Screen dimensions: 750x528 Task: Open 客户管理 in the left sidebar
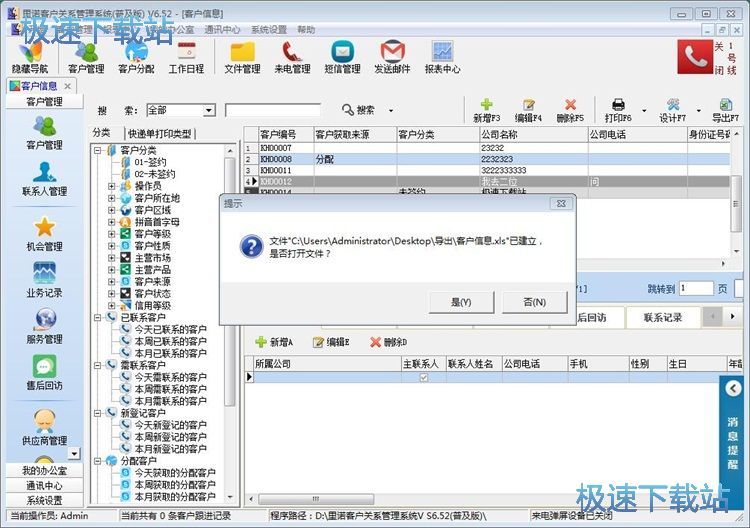44,133
